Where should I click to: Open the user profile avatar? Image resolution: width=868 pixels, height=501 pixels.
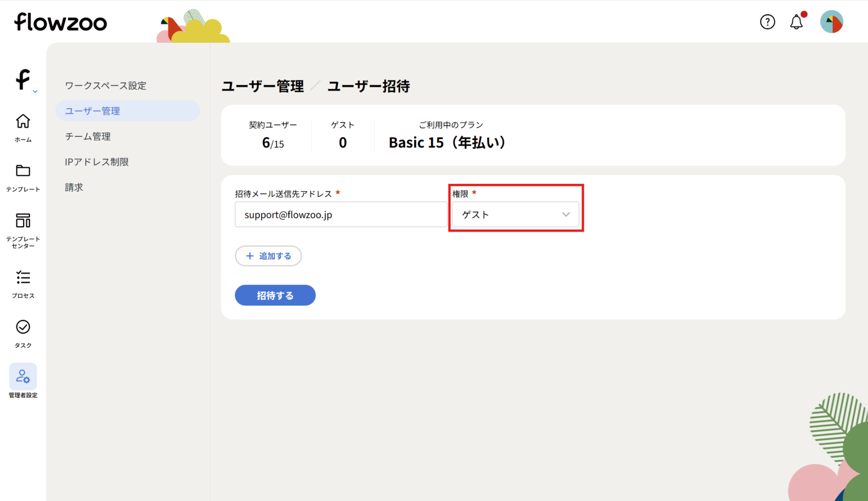[x=831, y=22]
